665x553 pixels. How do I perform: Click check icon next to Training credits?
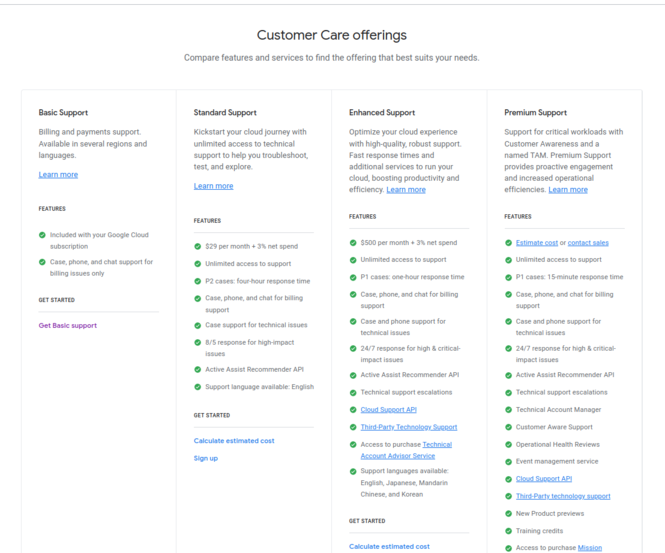[x=508, y=531]
